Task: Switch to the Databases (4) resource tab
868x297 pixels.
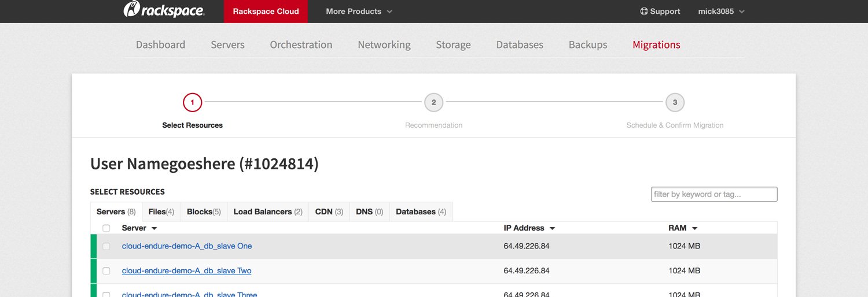Action: [421, 212]
